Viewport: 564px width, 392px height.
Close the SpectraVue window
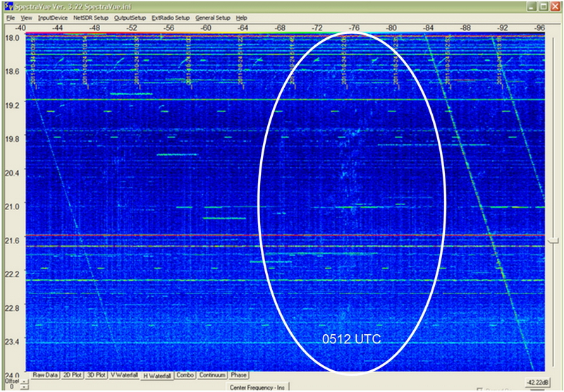(x=554, y=6)
